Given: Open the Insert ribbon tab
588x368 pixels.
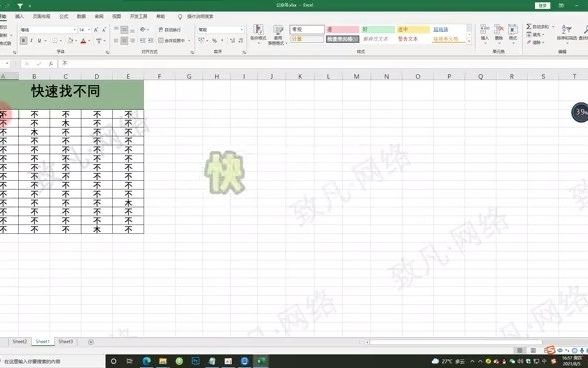Looking at the screenshot, I should click(x=19, y=17).
